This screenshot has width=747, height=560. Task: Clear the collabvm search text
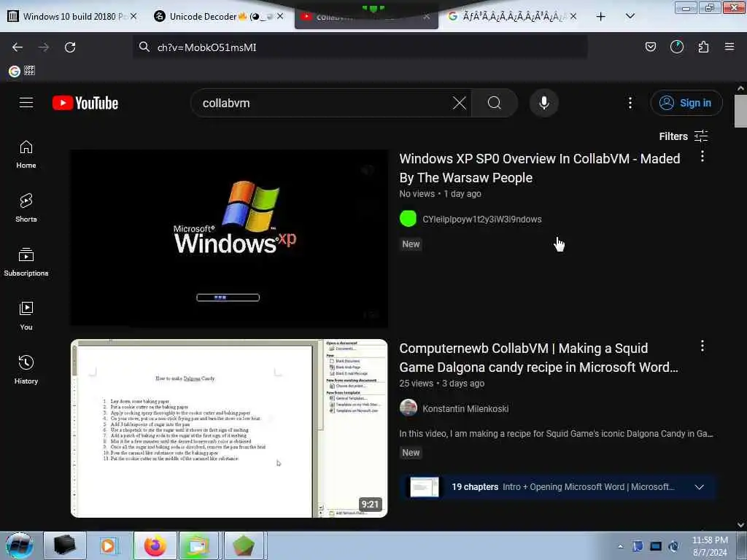point(460,103)
